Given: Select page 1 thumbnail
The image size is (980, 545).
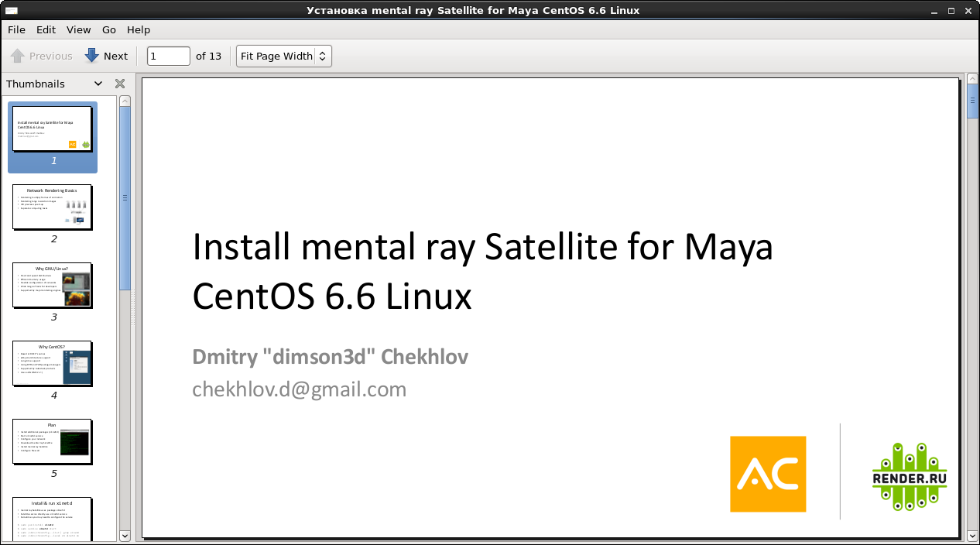Looking at the screenshot, I should tap(53, 136).
